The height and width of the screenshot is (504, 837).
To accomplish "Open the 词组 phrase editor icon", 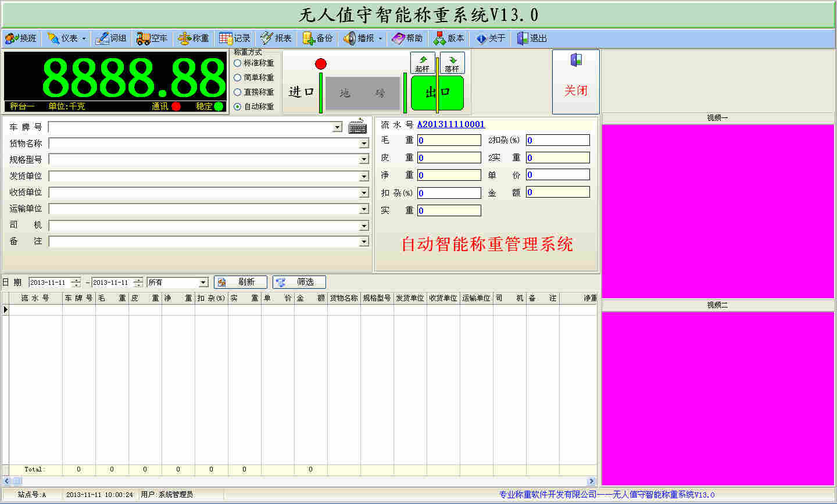I will tap(102, 38).
